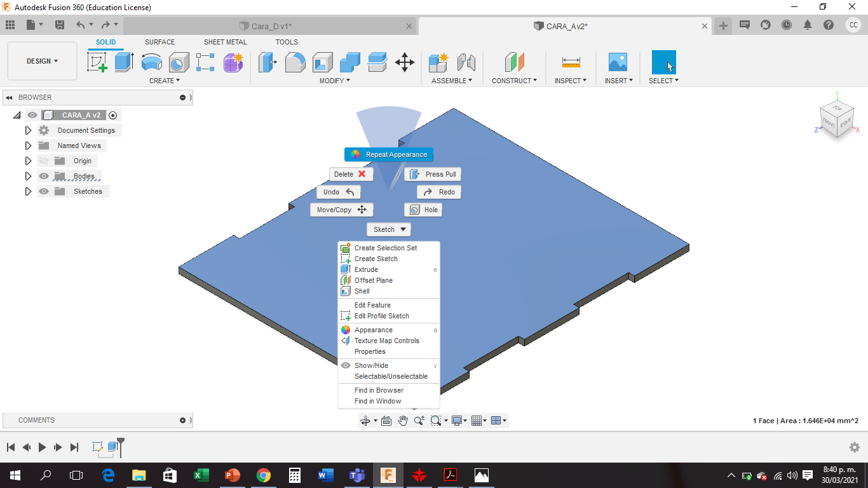Select the Revolve tool in toolbar
868x488 pixels.
[x=151, y=62]
